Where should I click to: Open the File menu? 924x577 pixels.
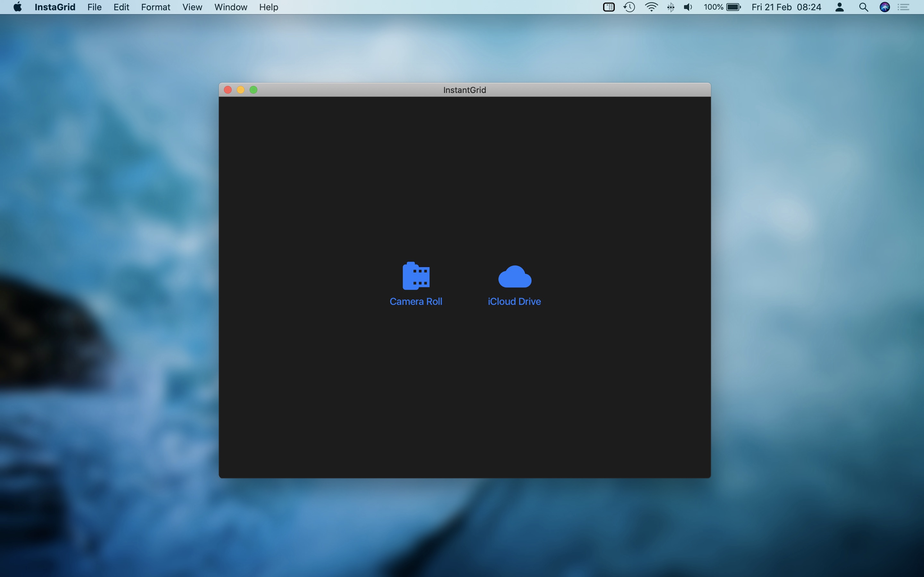(x=94, y=7)
